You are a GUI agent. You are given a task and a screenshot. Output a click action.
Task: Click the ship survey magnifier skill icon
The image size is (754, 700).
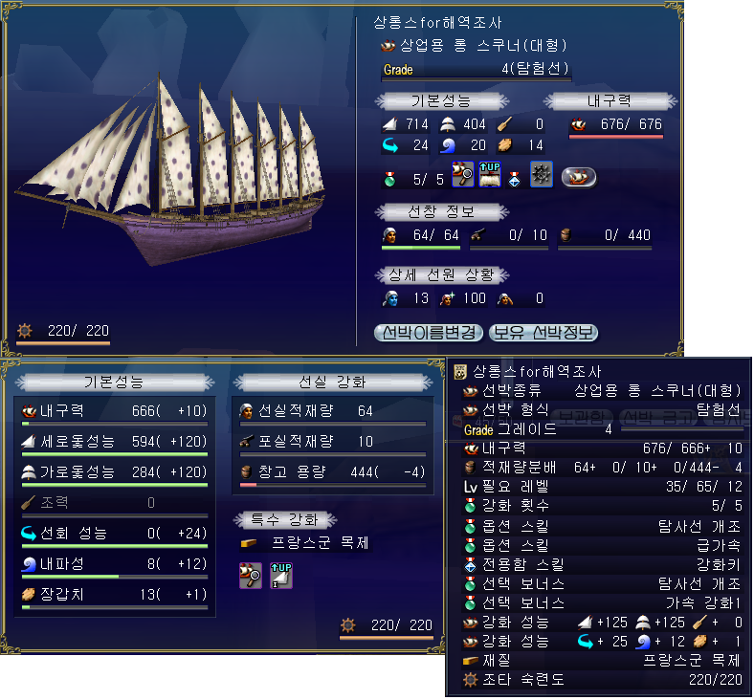click(462, 174)
